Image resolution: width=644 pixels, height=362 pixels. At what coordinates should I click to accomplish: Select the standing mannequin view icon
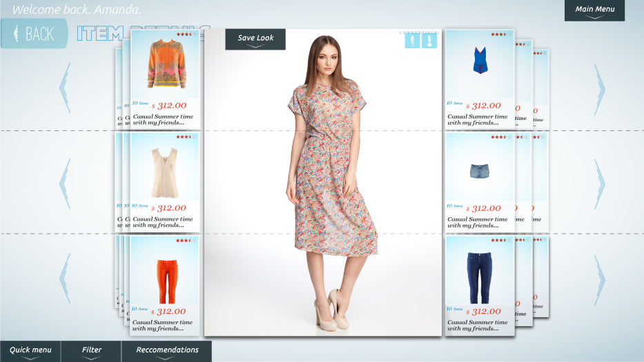pyautogui.click(x=412, y=41)
